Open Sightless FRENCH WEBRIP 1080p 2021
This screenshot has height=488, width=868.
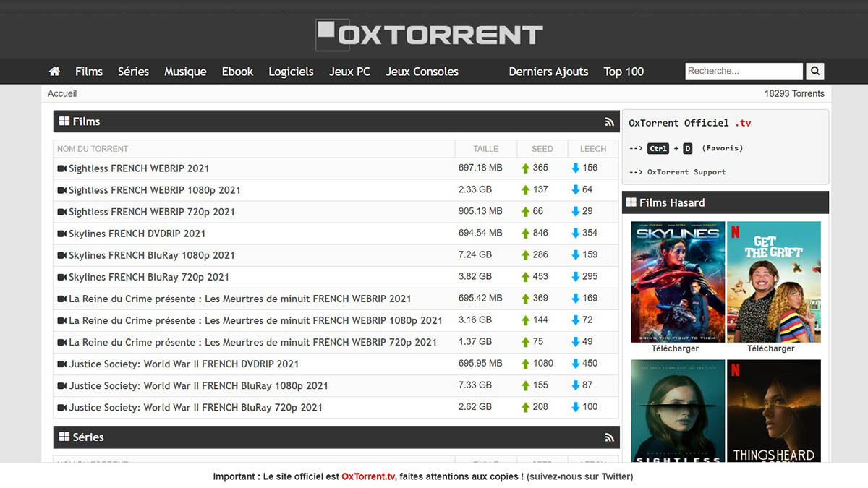point(155,190)
